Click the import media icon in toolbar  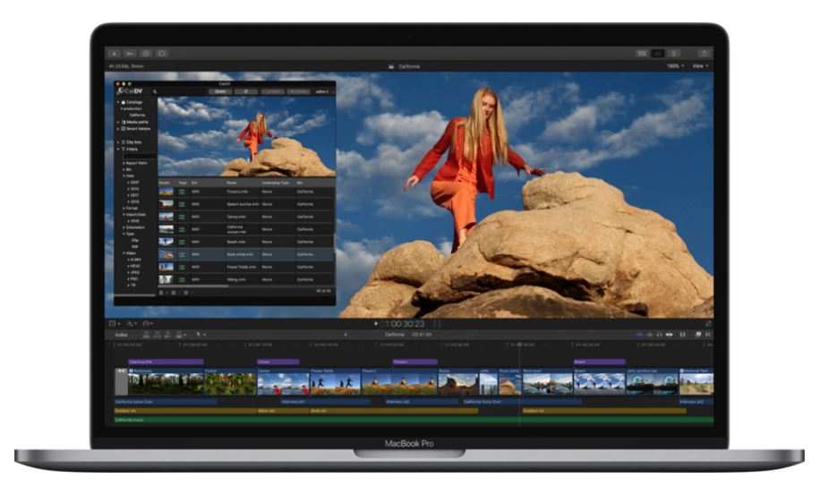tap(114, 54)
